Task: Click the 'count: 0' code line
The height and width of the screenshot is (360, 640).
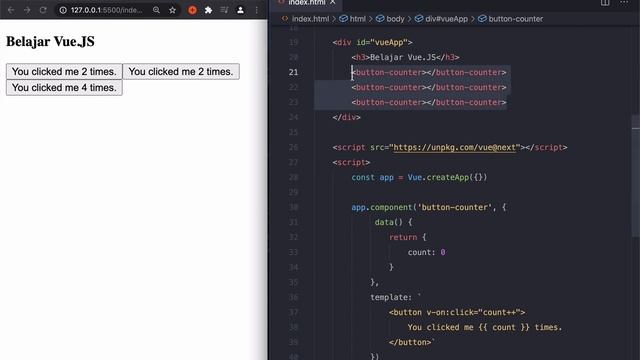Action: coord(426,252)
